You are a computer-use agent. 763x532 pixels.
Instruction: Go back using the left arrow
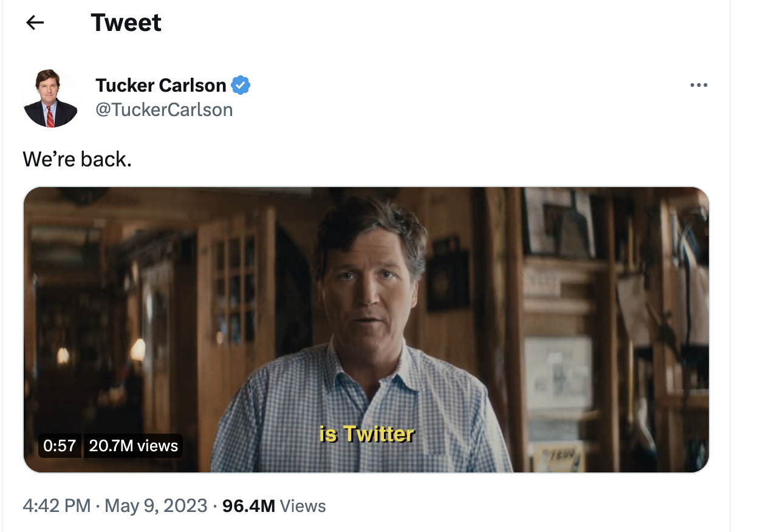35,23
